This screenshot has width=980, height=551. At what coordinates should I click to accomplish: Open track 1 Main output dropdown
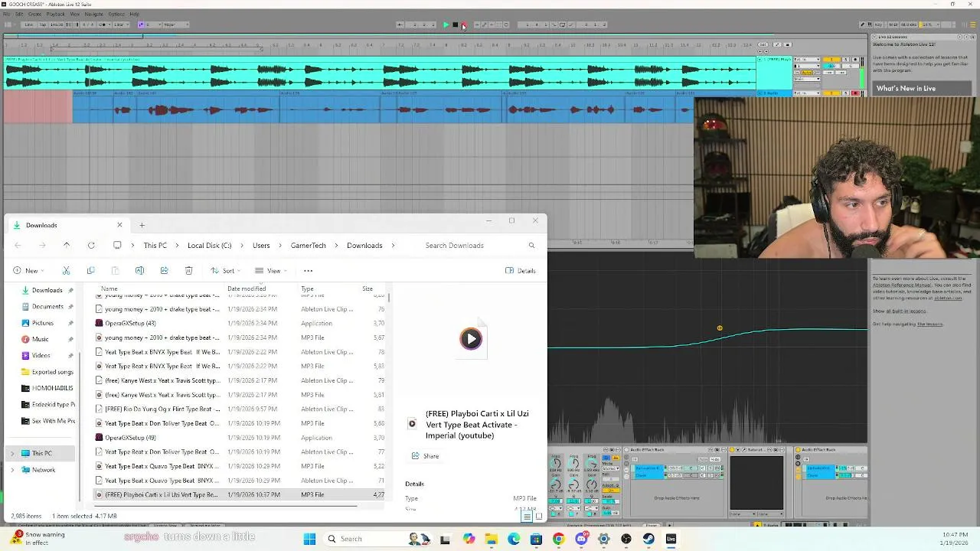pyautogui.click(x=806, y=78)
